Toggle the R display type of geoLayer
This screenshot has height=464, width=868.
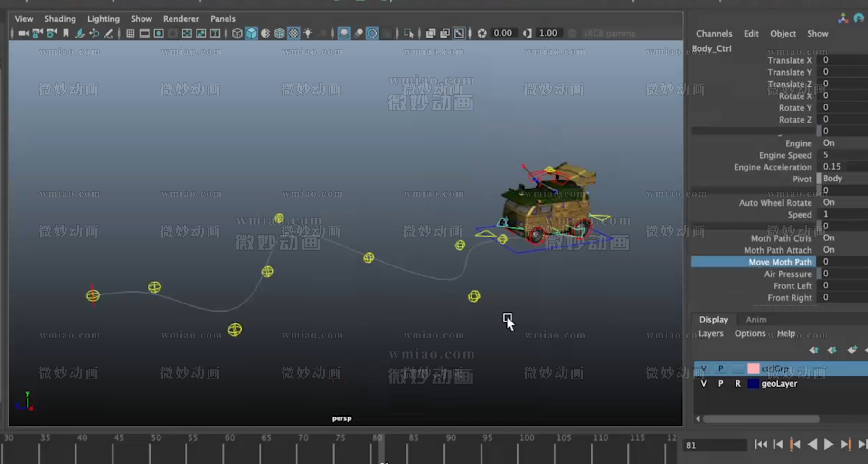tap(737, 384)
